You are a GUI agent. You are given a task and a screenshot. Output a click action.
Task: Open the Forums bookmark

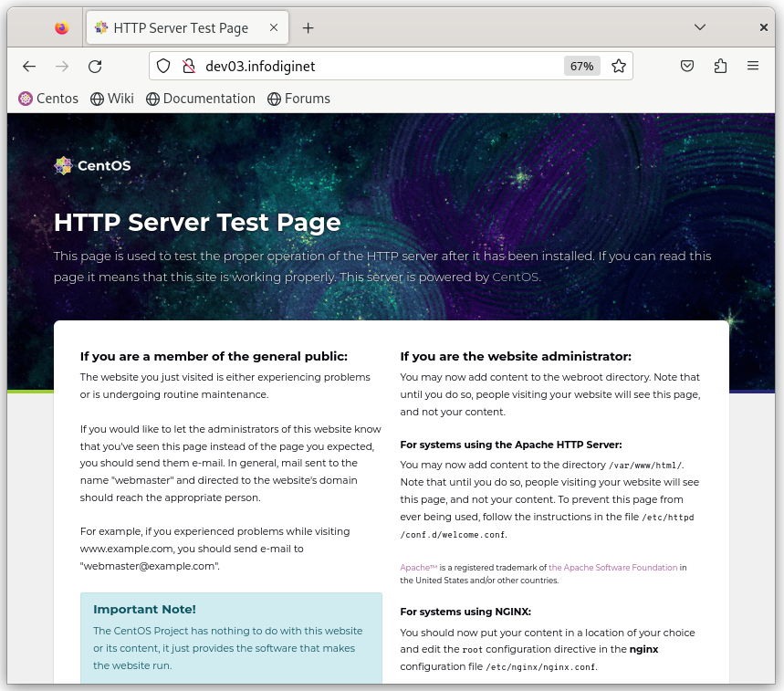298,99
